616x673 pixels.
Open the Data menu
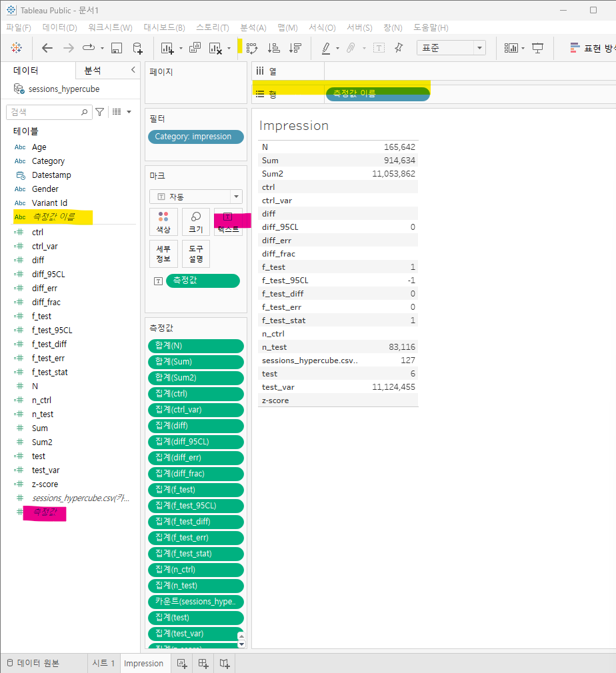(x=60, y=27)
